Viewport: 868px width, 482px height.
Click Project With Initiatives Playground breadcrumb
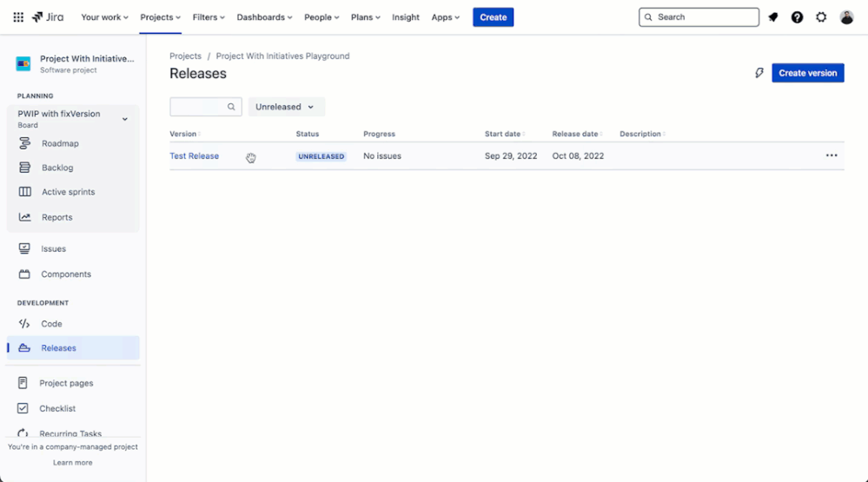click(x=282, y=56)
